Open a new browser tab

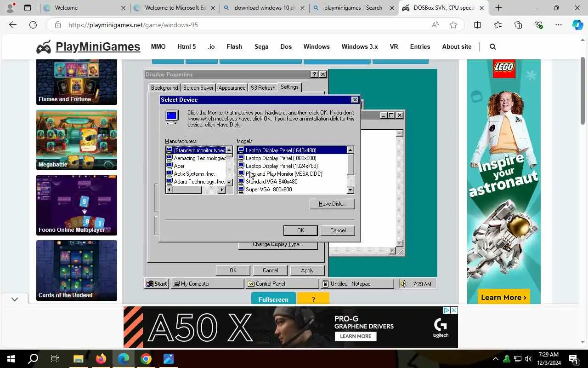click(498, 8)
